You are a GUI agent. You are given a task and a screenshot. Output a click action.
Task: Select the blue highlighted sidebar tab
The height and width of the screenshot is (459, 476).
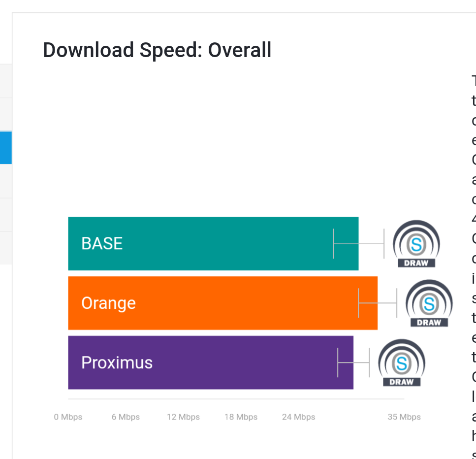point(5,147)
